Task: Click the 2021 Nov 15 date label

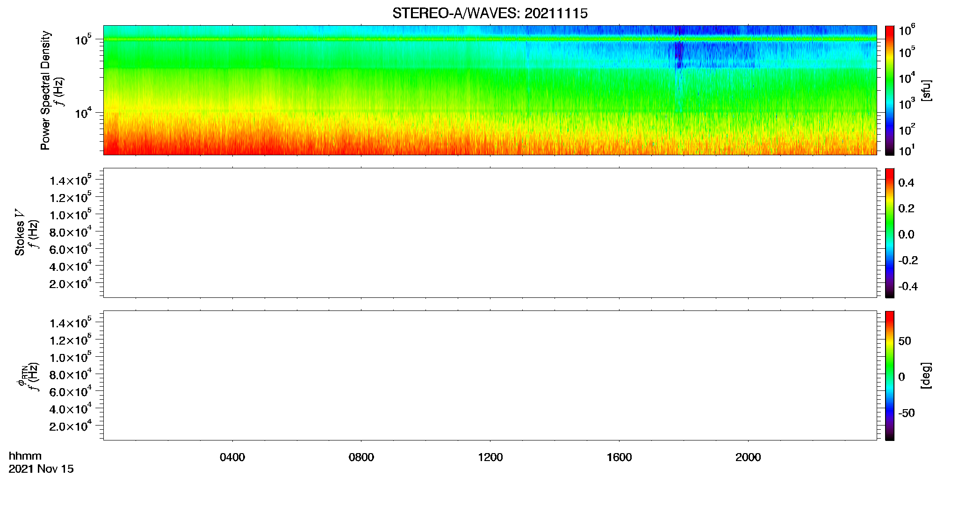Action: pyautogui.click(x=41, y=469)
